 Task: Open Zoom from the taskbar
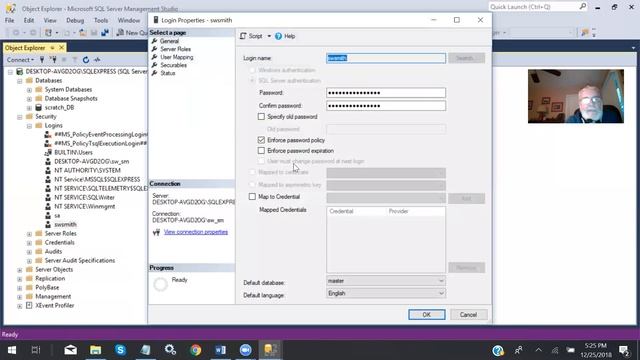[245, 350]
